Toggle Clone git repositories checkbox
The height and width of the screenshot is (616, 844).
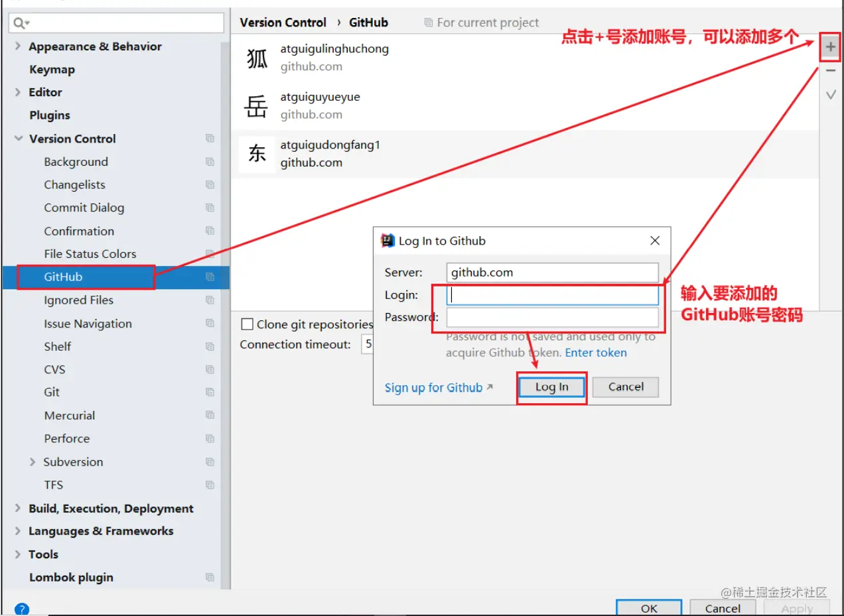tap(247, 324)
